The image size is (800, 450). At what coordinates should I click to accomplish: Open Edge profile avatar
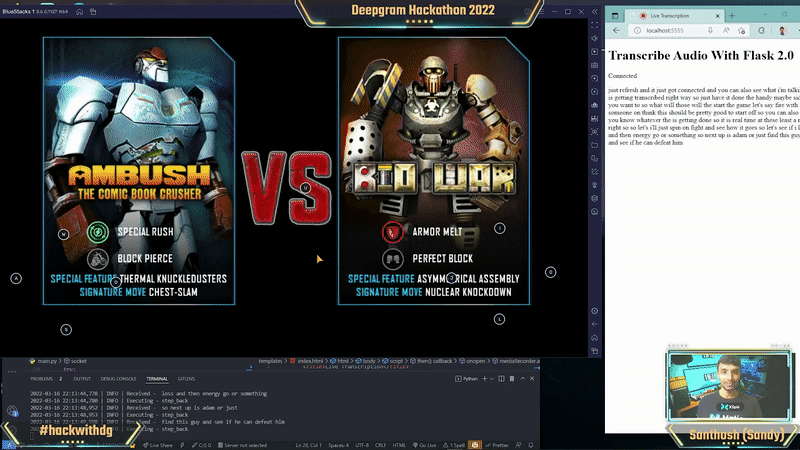(x=782, y=31)
